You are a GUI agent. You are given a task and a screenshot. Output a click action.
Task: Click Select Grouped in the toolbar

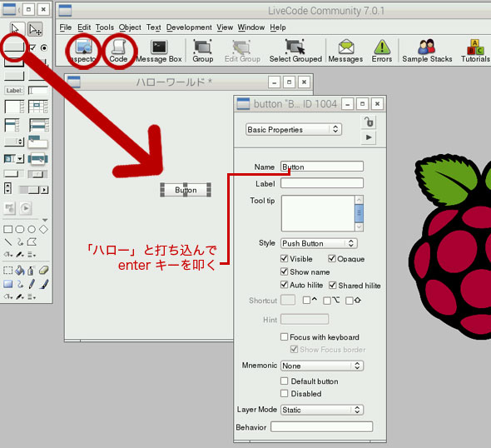point(295,51)
